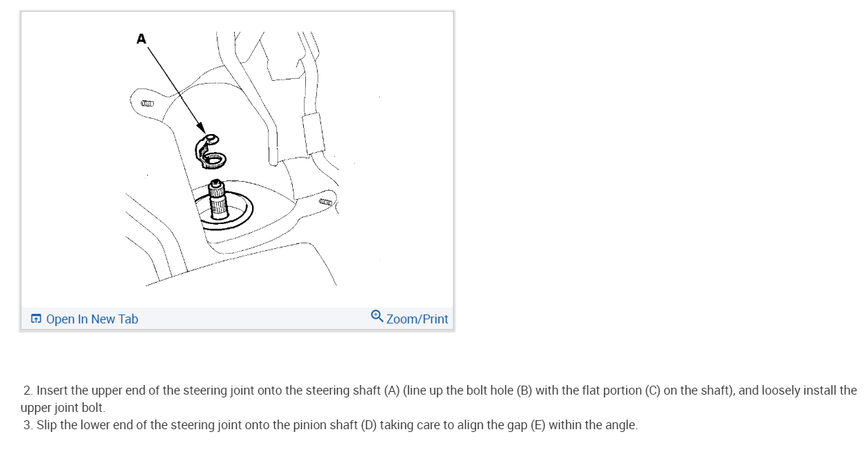The height and width of the screenshot is (461, 868).
Task: Click the steering joint part at arrow tip
Action: pos(210,151)
